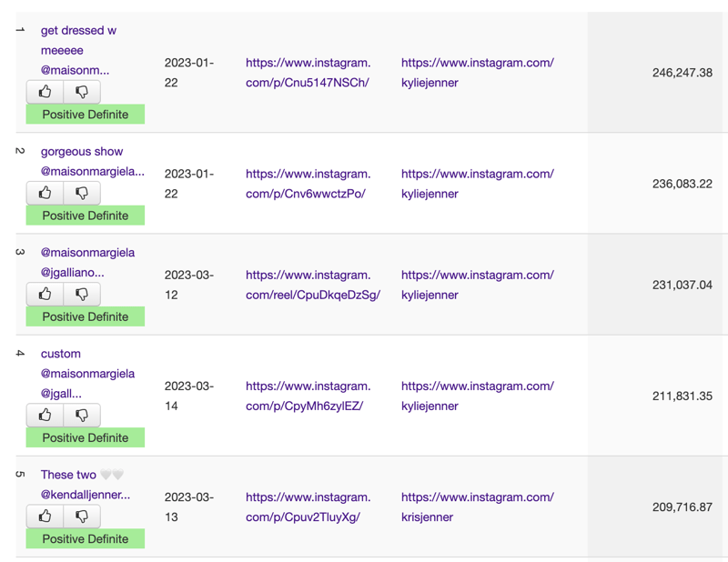Viewport: 728px width, 562px height.
Task: Click Positive Definite label on row 5
Action: coord(86,538)
